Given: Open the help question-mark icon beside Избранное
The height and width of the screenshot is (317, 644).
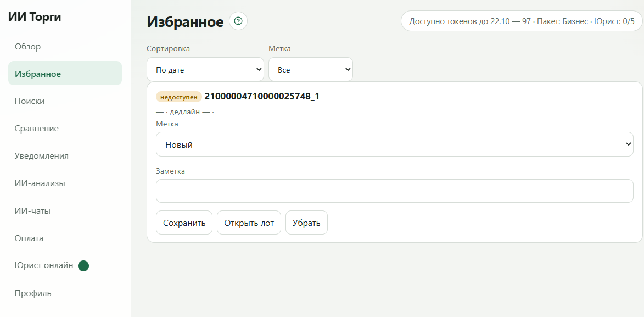Looking at the screenshot, I should click(x=238, y=21).
